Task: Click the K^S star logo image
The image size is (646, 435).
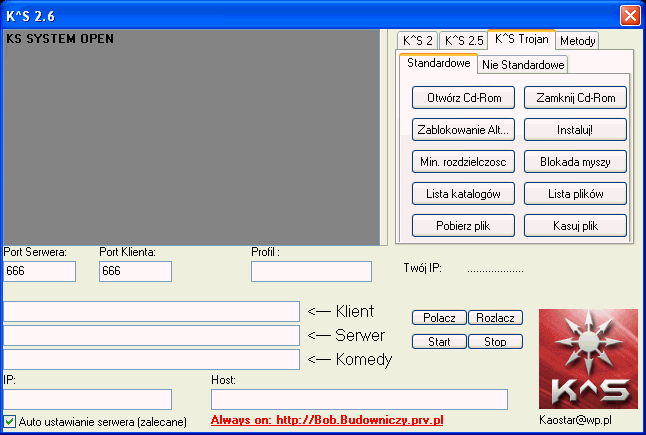Action: tap(587, 358)
